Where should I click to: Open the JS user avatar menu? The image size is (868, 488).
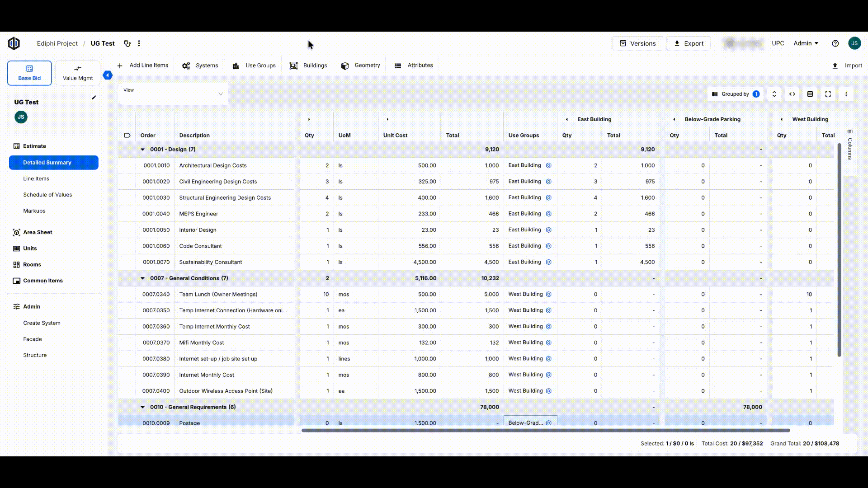tap(854, 43)
